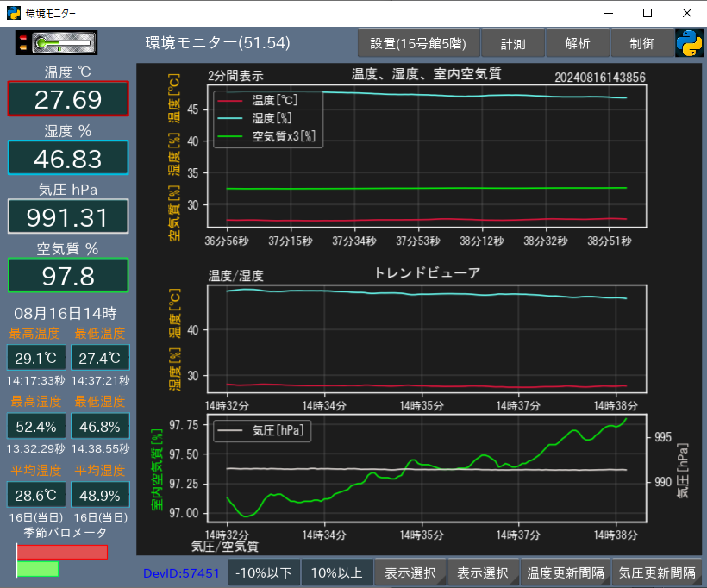The image size is (707, 588).
Task: Click the timestamp 20240816143856
Action: (600, 78)
